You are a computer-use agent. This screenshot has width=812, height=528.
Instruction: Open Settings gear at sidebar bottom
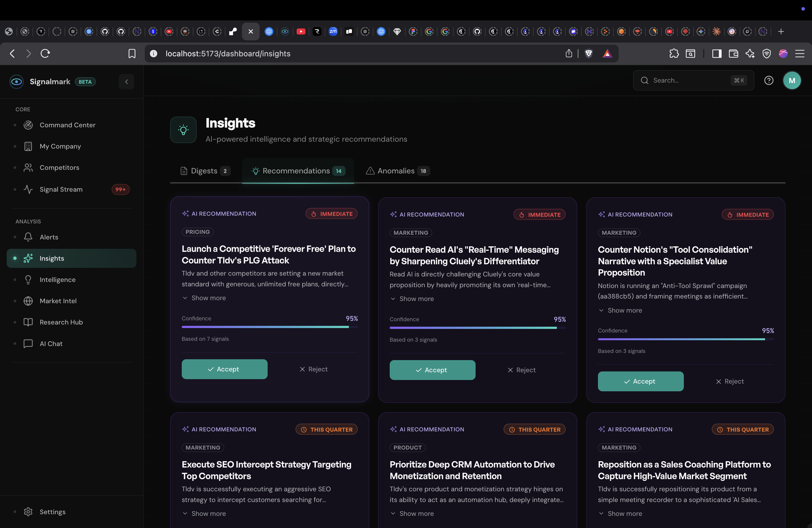click(x=28, y=512)
